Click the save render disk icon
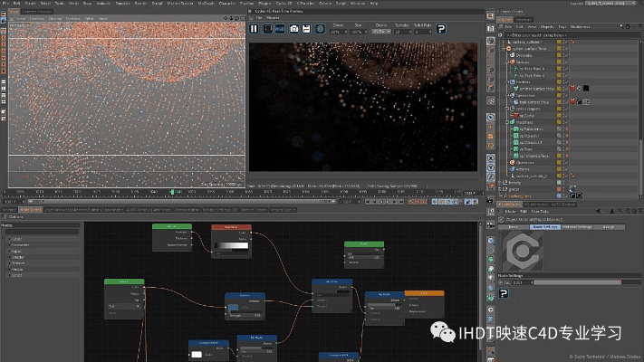The image size is (644, 362). (x=308, y=29)
